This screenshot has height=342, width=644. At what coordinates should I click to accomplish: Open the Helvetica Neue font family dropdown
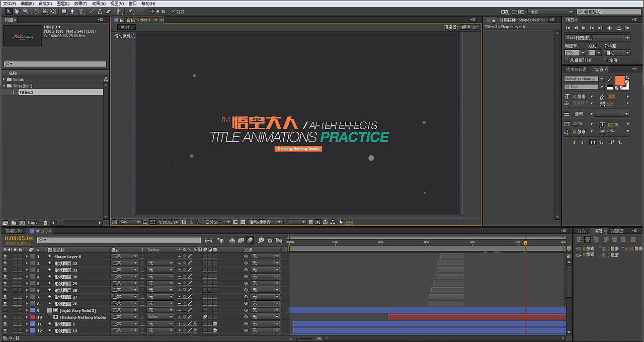pyautogui.click(x=584, y=79)
